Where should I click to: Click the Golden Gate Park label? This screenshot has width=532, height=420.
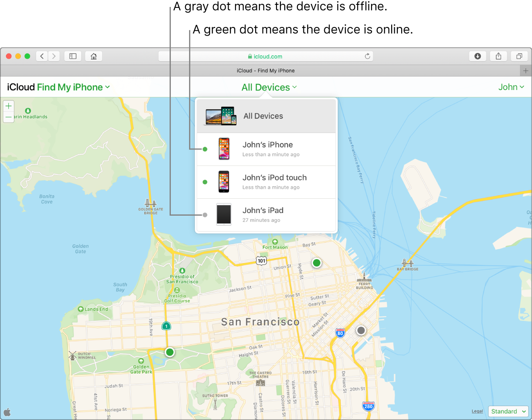coord(141,370)
